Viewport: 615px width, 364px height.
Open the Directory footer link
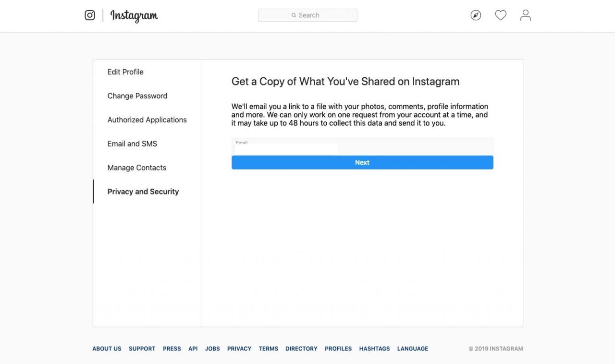[301, 349]
